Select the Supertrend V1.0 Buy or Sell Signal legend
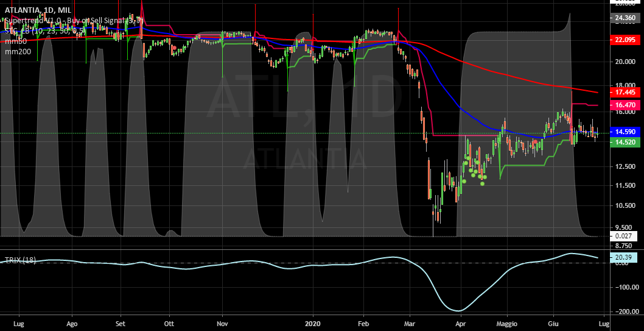 74,20
